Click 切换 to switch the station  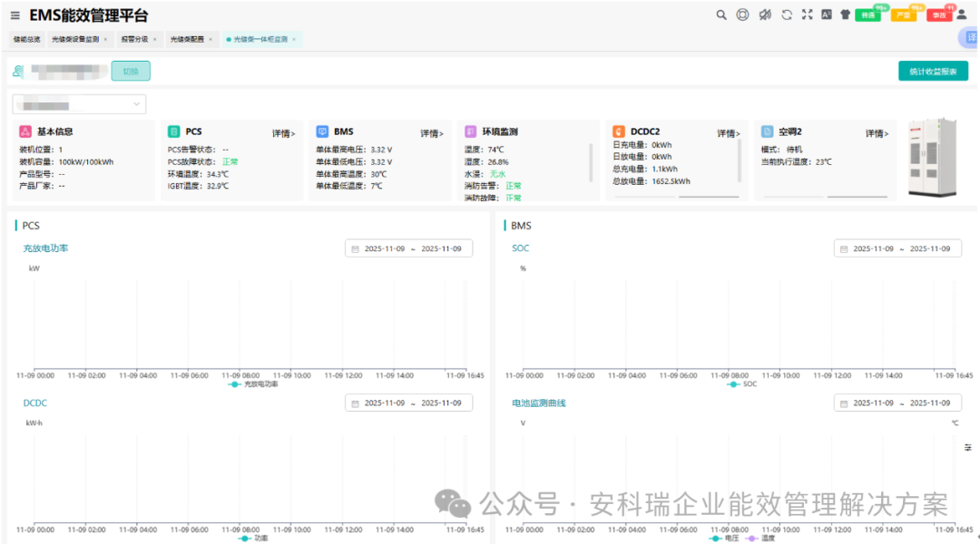pyautogui.click(x=130, y=70)
